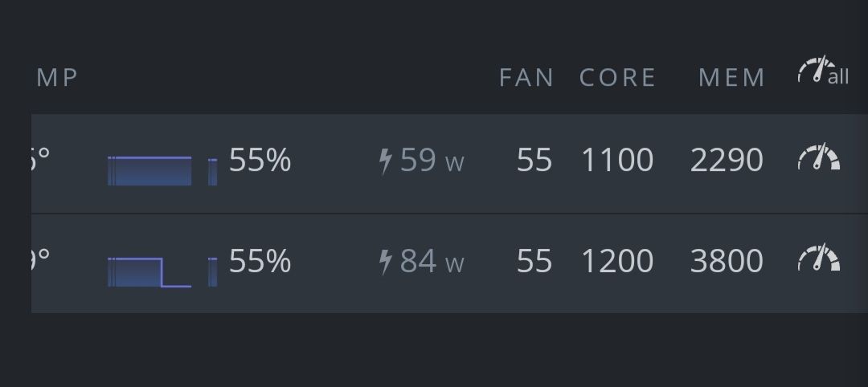
Task: Click the stepped load graph in second row
Action: [x=149, y=272]
